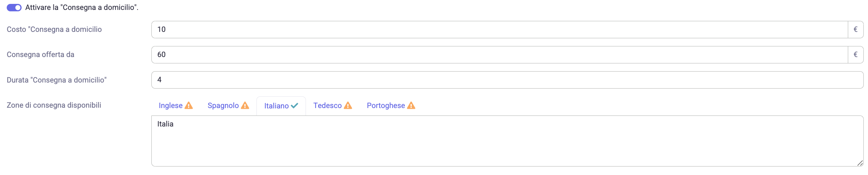Focus the delivery duration field showing 4
This screenshot has height=175, width=868.
click(x=507, y=80)
